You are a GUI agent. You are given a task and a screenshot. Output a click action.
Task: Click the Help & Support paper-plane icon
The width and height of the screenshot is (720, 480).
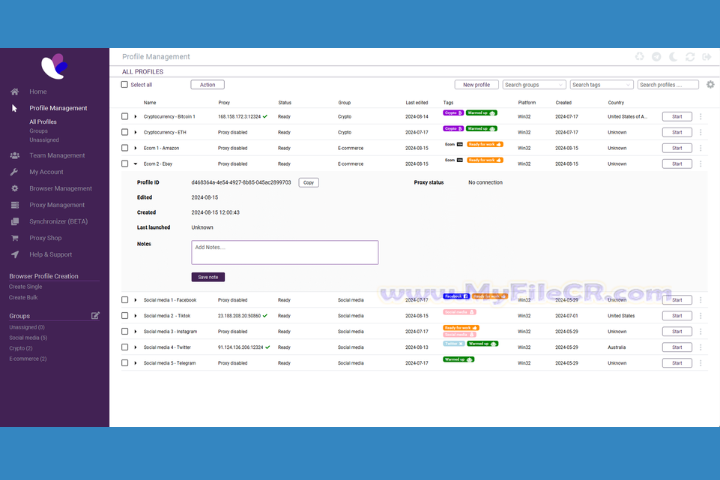click(x=15, y=254)
